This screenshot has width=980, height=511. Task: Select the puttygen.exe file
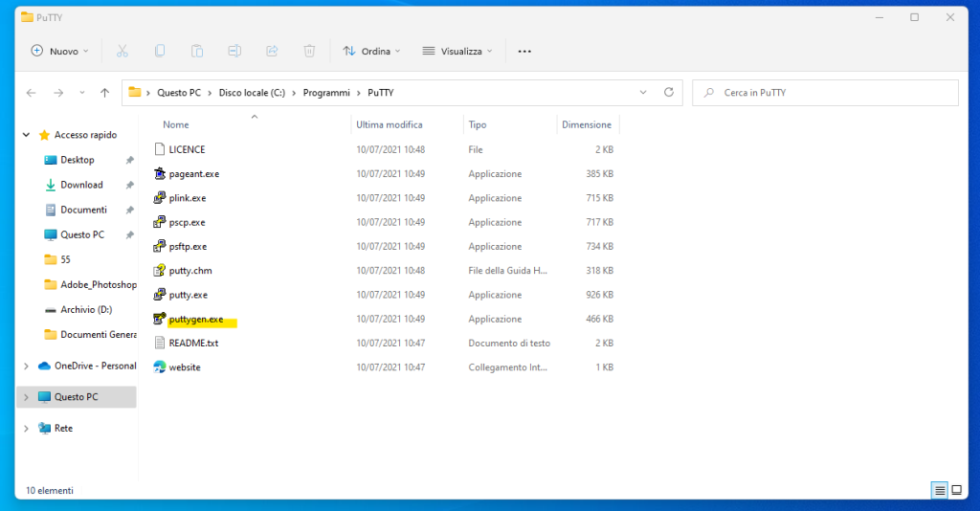click(x=195, y=320)
